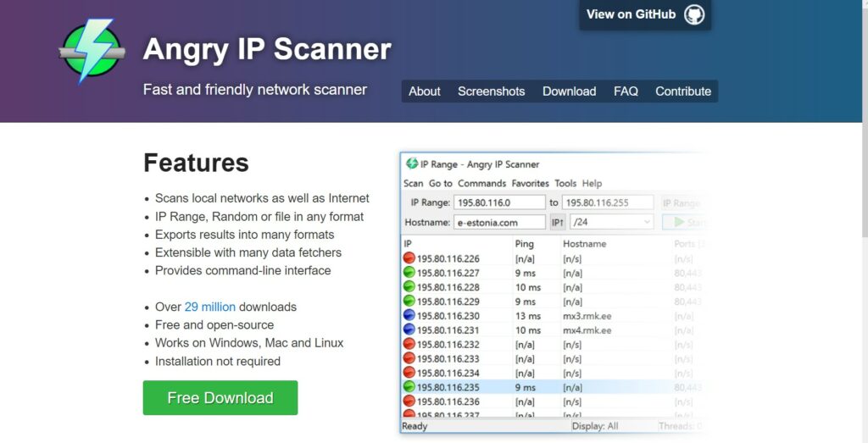Click the Features heading
This screenshot has width=868, height=443.
196,163
